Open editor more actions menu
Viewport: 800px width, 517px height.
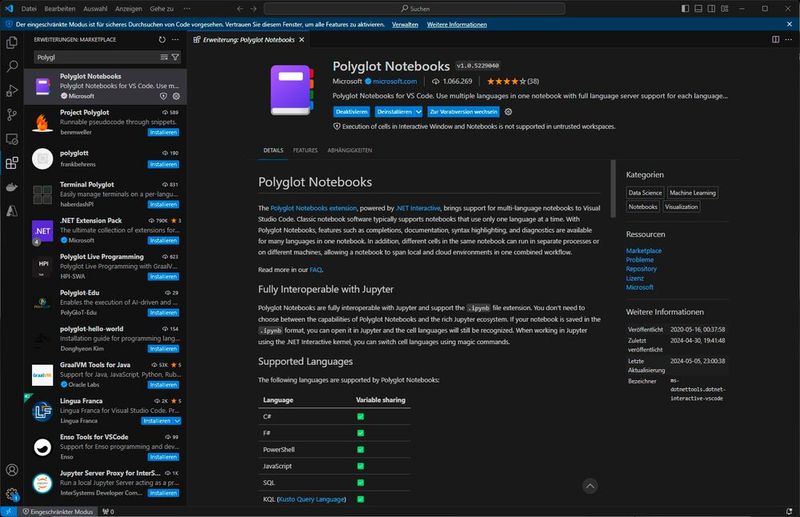click(x=788, y=39)
